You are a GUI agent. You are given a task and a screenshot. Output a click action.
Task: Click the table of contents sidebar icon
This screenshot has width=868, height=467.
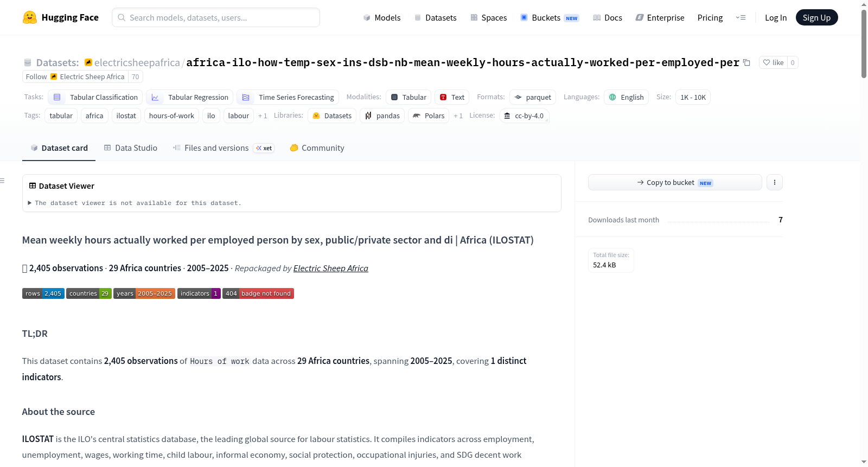[2, 181]
